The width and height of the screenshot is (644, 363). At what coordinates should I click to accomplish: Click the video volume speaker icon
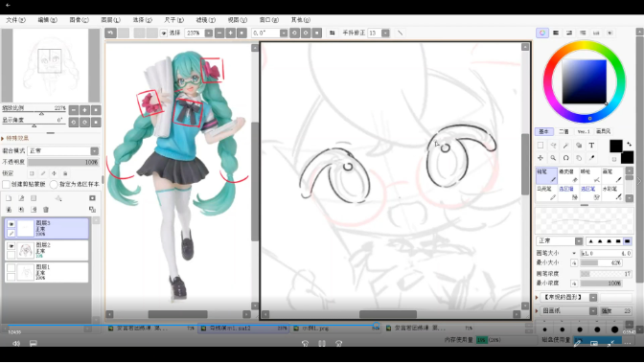click(x=16, y=343)
